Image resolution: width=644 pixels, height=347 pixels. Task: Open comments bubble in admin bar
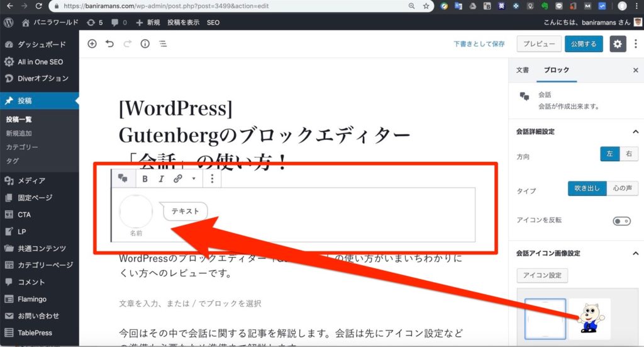point(119,23)
